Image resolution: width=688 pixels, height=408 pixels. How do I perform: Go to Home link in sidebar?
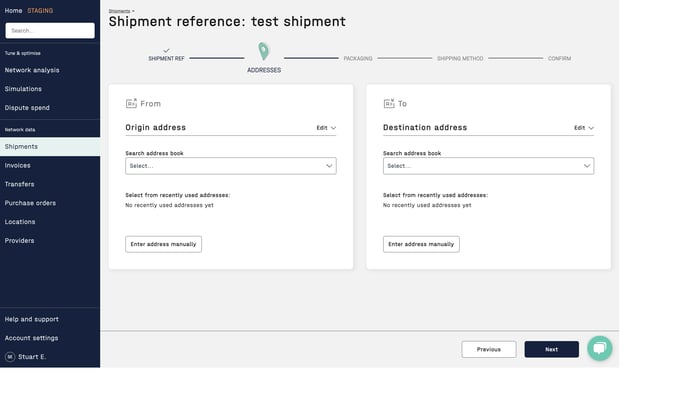(13, 11)
